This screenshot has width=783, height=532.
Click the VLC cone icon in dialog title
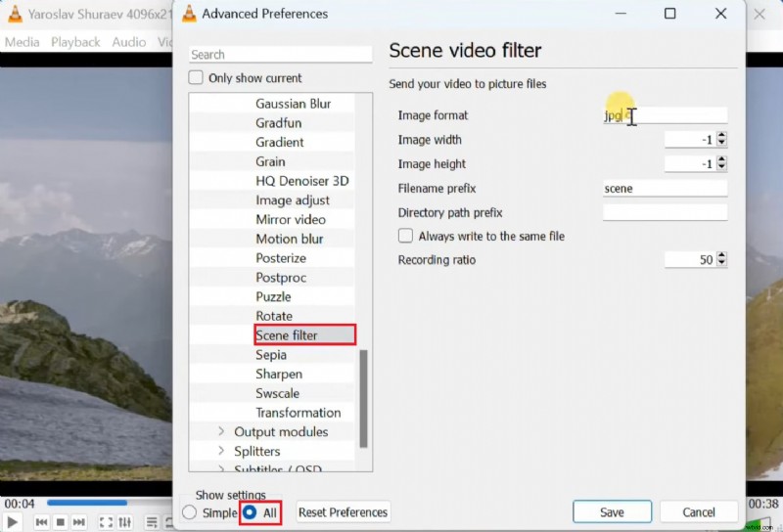[x=186, y=14]
